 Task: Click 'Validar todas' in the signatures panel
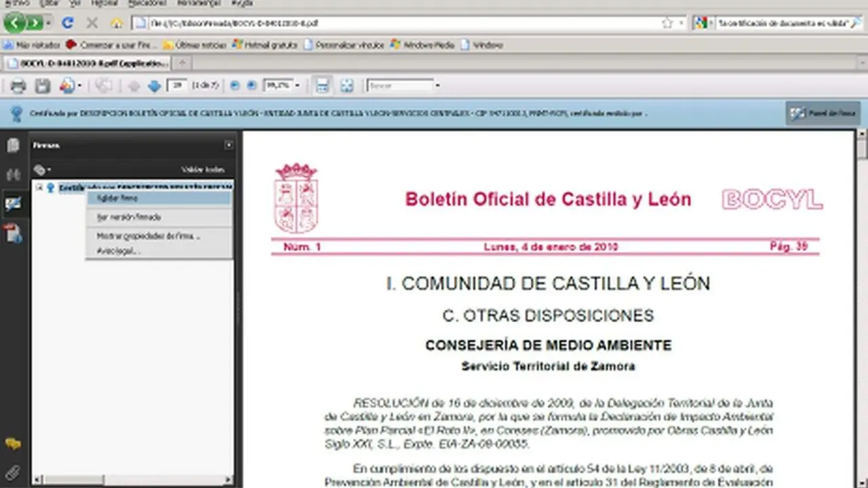click(x=202, y=169)
